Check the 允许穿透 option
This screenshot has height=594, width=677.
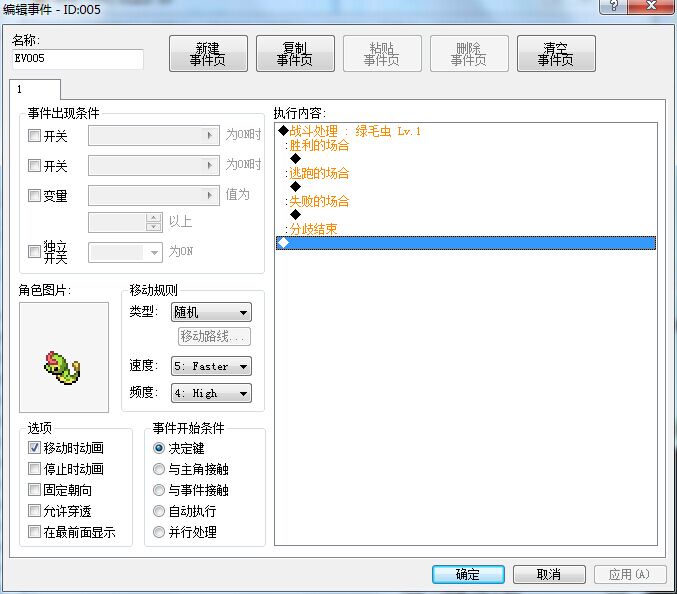point(34,511)
